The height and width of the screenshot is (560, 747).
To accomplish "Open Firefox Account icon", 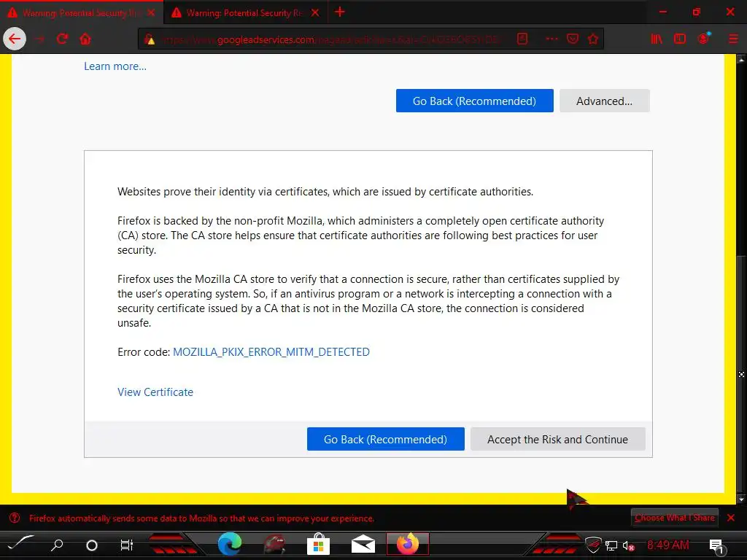I will click(704, 39).
